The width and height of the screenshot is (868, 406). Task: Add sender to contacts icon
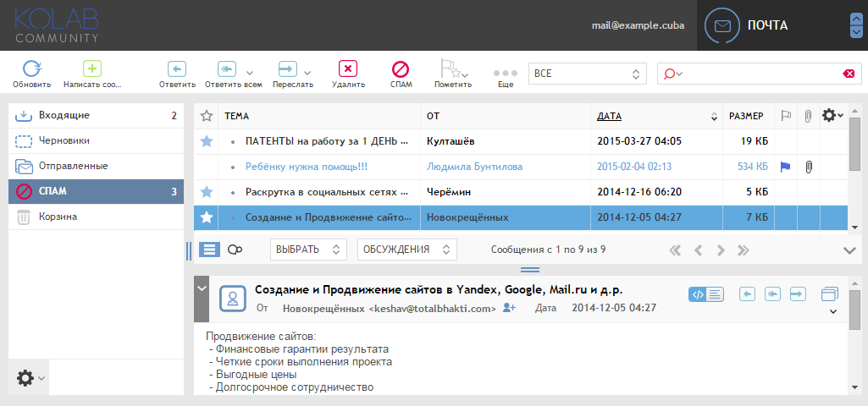(x=509, y=308)
